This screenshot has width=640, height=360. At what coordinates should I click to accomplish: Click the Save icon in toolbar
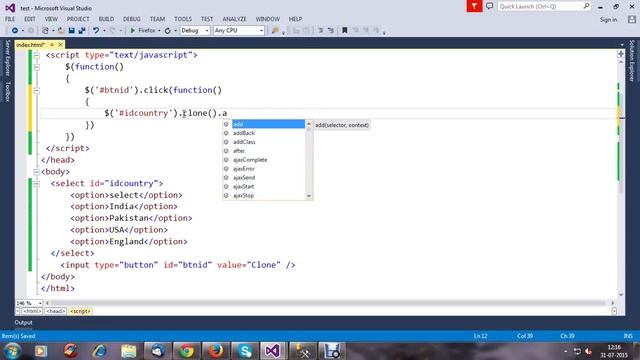71,31
